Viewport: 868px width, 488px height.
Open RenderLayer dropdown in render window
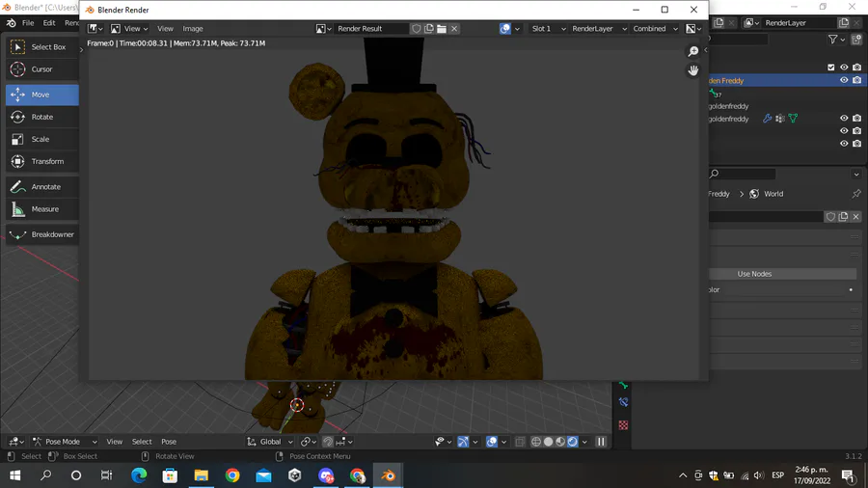(599, 29)
